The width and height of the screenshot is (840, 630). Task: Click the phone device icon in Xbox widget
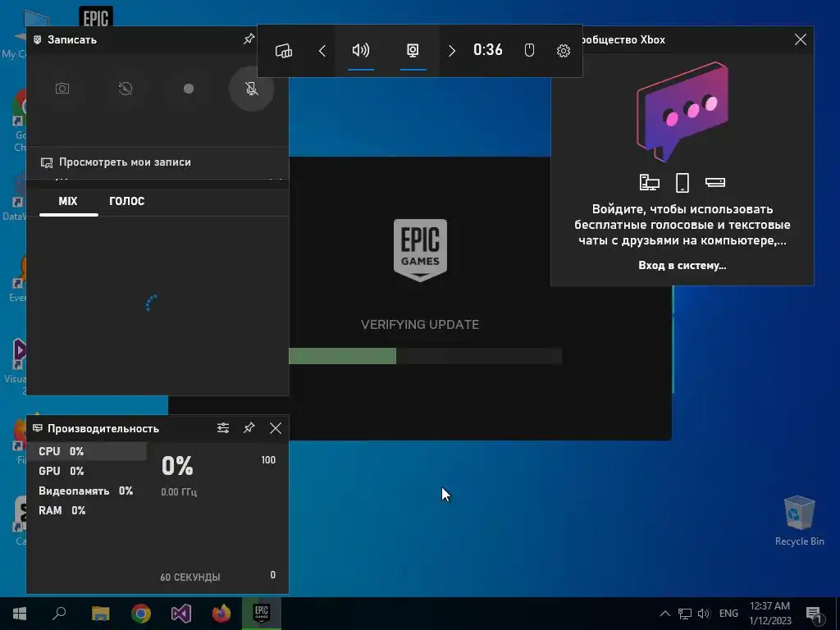pyautogui.click(x=682, y=183)
